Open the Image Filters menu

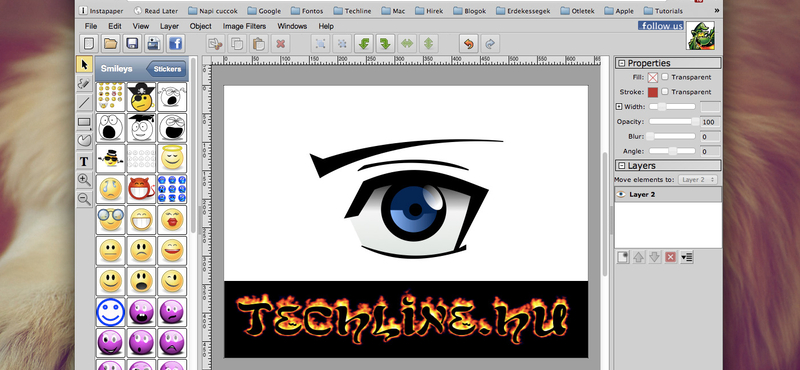(x=244, y=26)
